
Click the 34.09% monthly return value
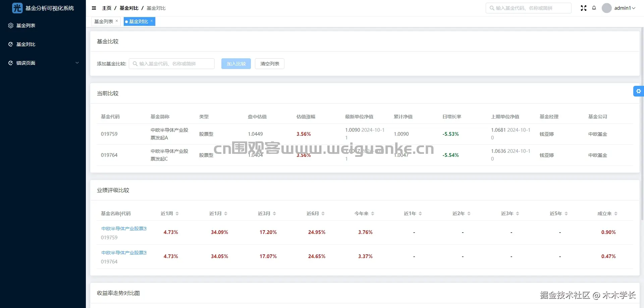219,232
